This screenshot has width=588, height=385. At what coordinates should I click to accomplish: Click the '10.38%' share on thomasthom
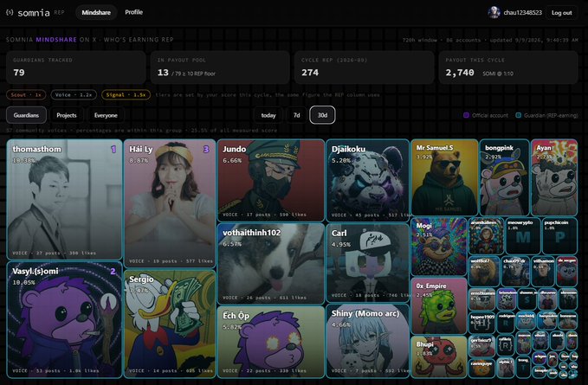tap(23, 160)
